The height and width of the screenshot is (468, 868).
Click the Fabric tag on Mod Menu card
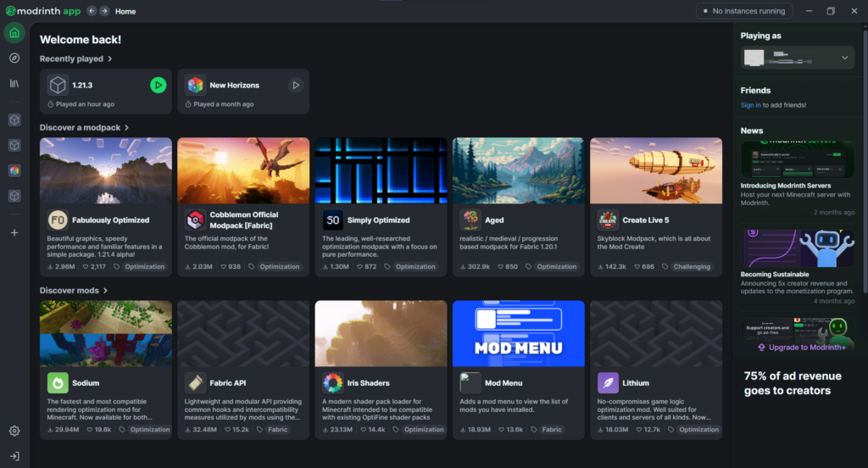tap(551, 429)
